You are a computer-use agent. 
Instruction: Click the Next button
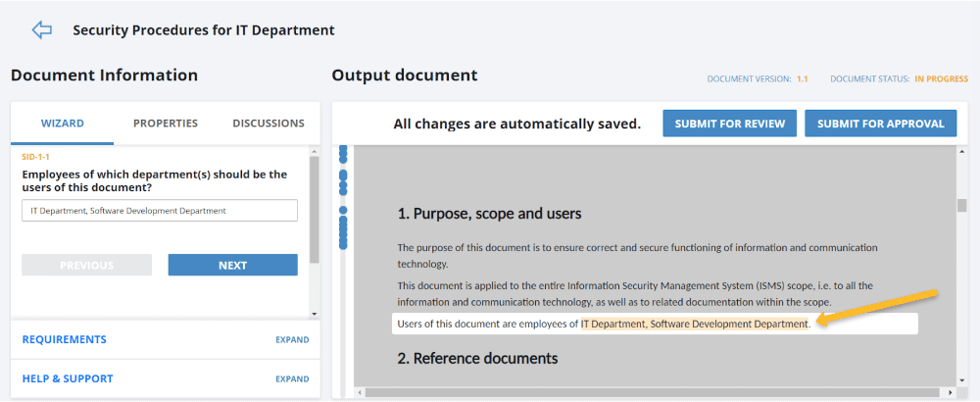(232, 265)
